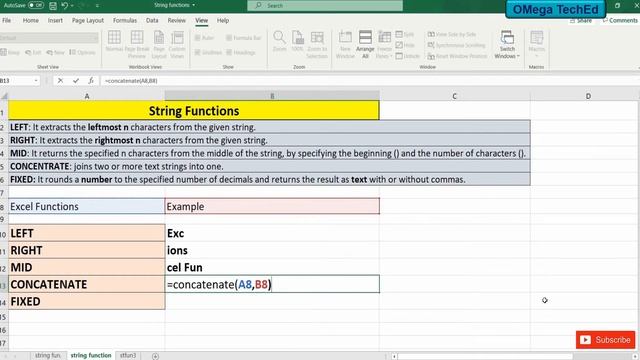Select the View ribbon tab
The image size is (640, 360).
pos(201,20)
